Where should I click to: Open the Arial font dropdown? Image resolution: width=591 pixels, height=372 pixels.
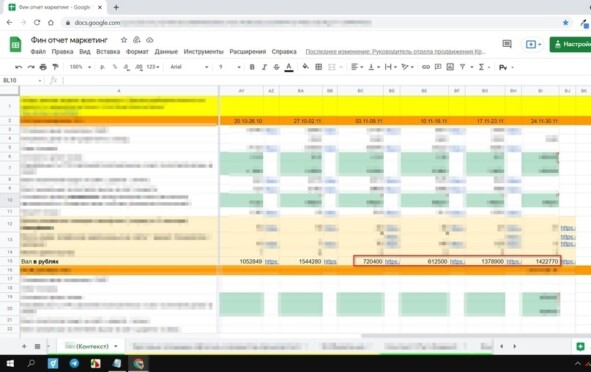click(189, 67)
